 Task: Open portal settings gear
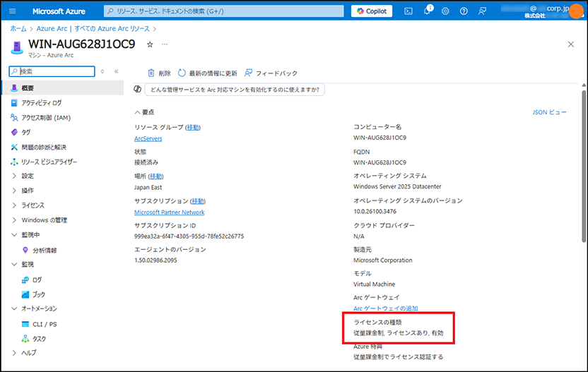coord(445,11)
